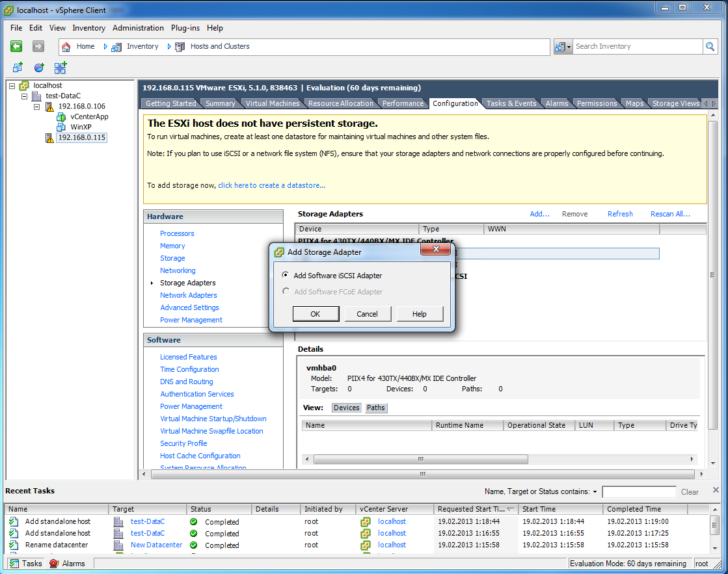Image resolution: width=728 pixels, height=574 pixels.
Task: Click the Alarms bell icon in the status bar
Action: pyautogui.click(x=54, y=564)
